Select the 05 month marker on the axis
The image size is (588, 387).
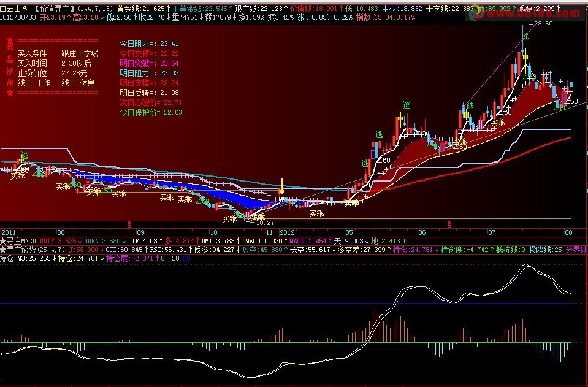point(349,232)
